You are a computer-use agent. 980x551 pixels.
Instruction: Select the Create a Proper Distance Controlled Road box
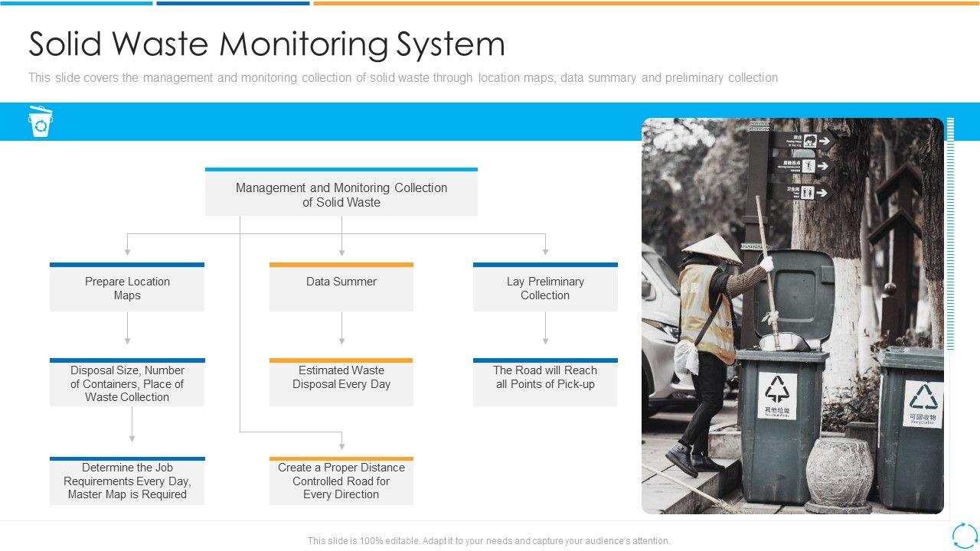coord(341,481)
